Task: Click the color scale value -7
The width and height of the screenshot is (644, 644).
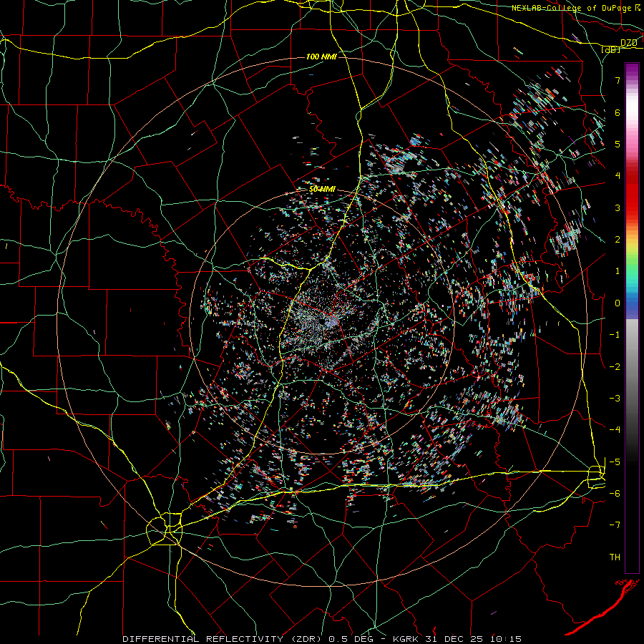Action: point(615,525)
